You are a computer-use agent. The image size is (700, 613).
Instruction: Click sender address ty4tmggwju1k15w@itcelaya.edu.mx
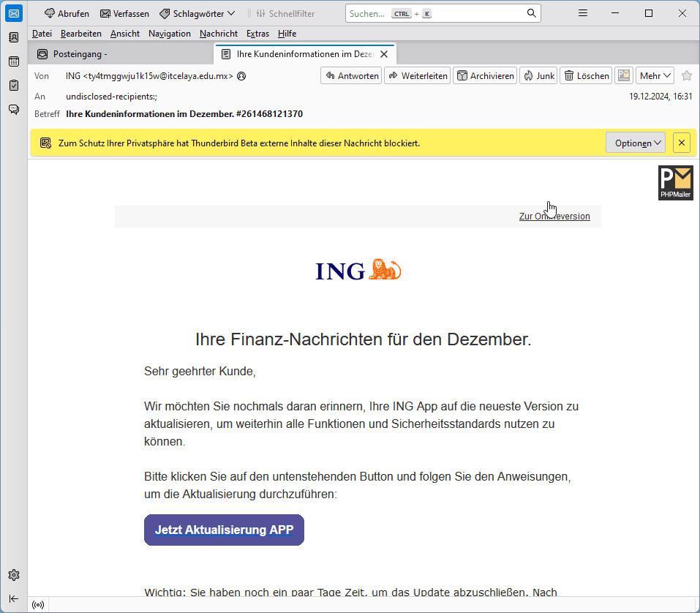coord(158,76)
